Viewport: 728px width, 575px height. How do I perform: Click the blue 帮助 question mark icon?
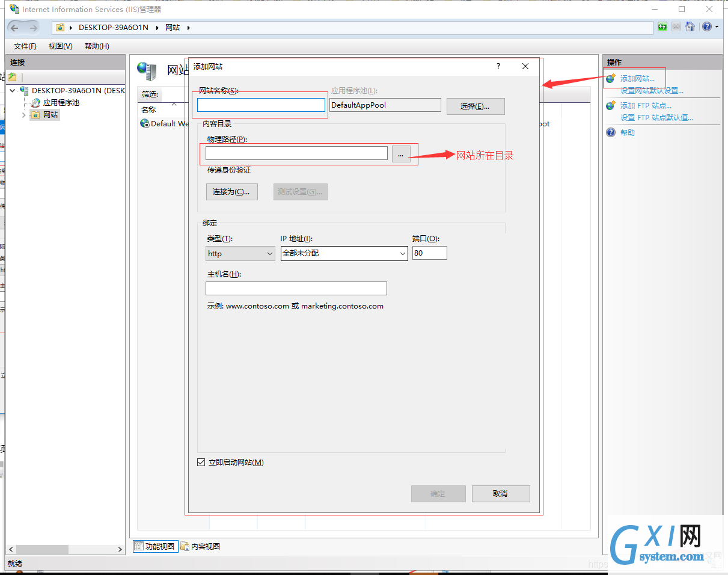[611, 132]
